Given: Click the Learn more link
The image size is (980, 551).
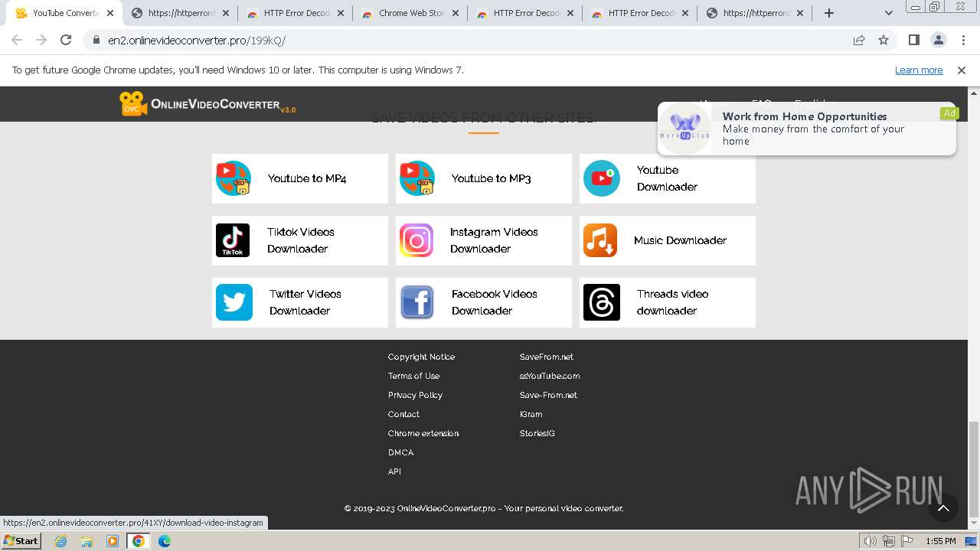Looking at the screenshot, I should (919, 70).
